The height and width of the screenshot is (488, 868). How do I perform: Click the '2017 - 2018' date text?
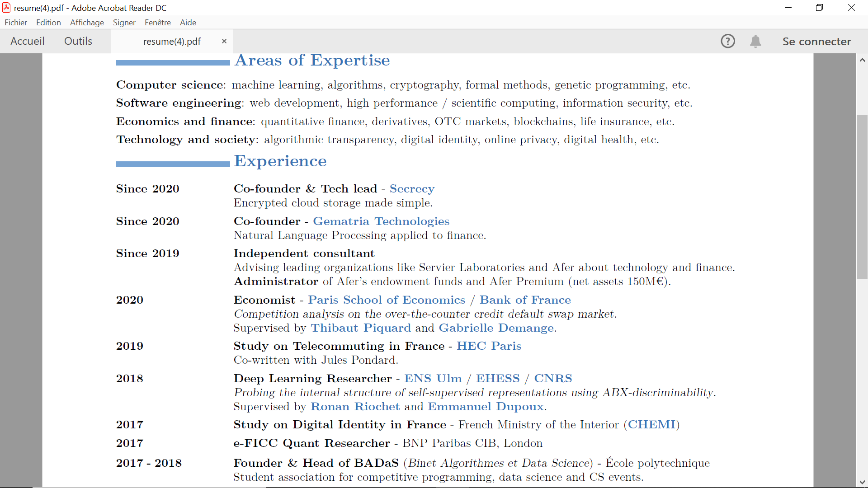click(149, 463)
